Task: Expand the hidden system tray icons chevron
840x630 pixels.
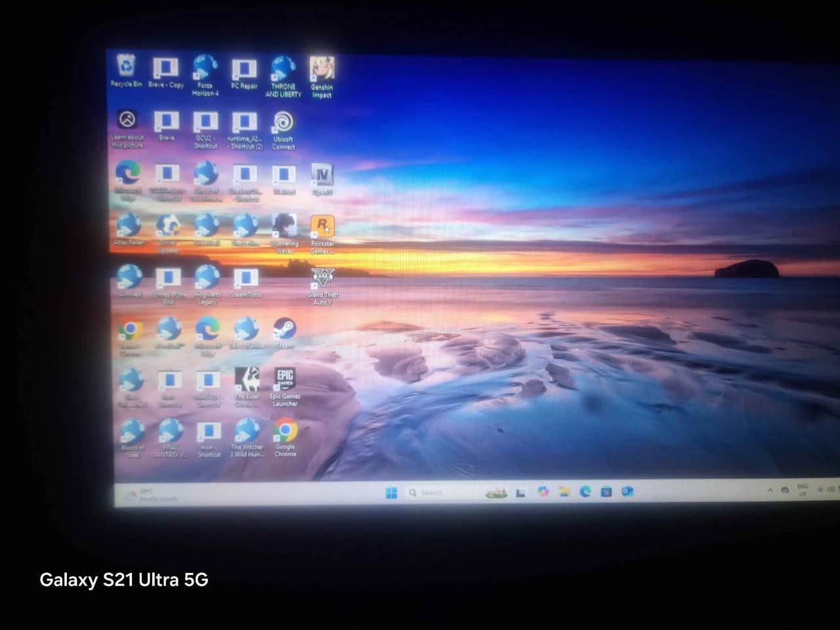Action: [x=770, y=490]
